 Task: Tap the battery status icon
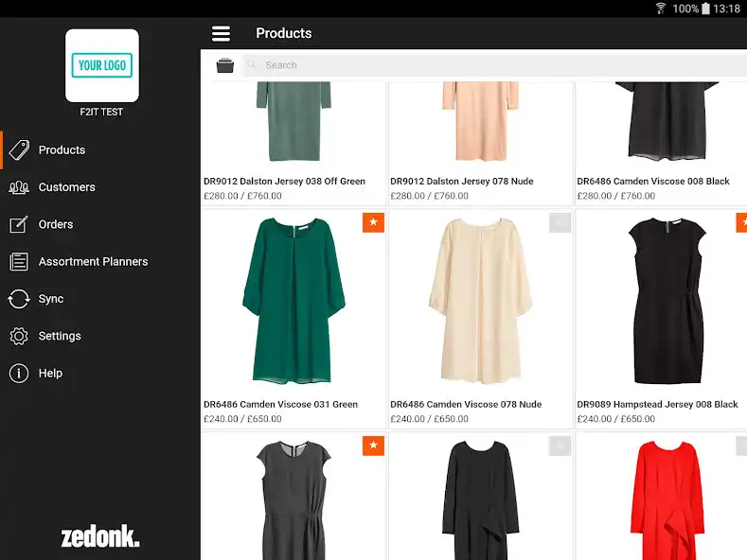coord(705,9)
